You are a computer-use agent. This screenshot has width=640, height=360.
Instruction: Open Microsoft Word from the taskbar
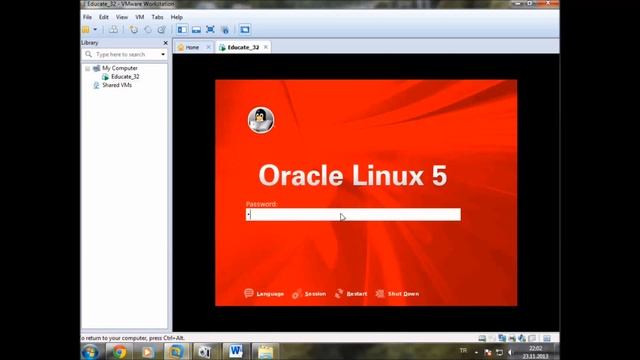(236, 352)
